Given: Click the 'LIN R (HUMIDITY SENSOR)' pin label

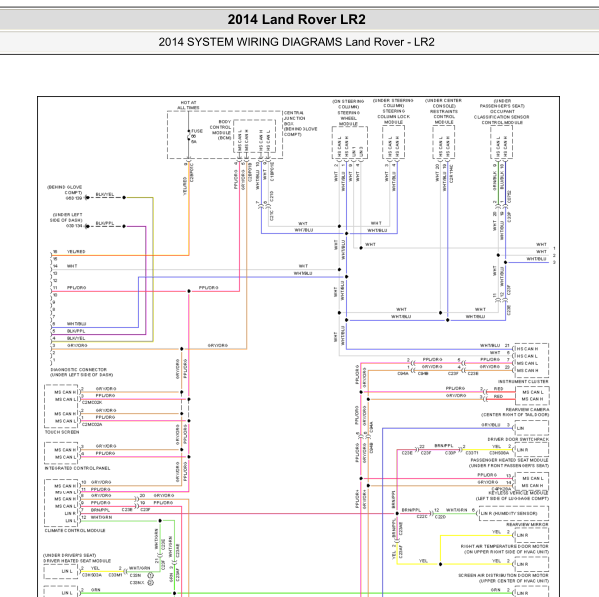Looking at the screenshot, I should click(x=509, y=513).
